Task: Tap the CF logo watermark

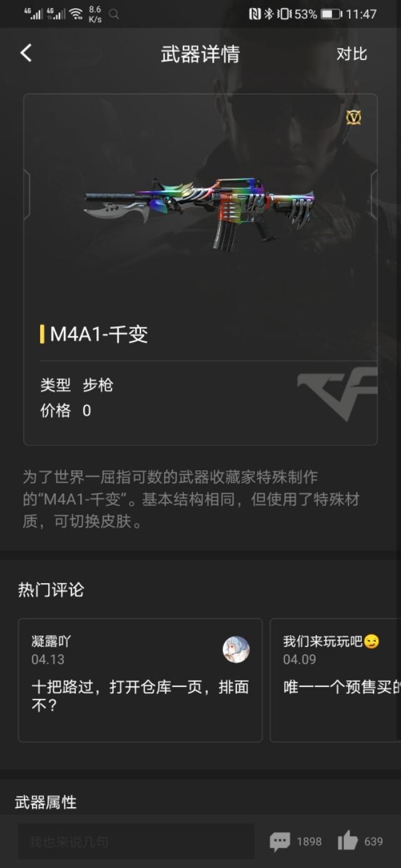Action: point(337,395)
